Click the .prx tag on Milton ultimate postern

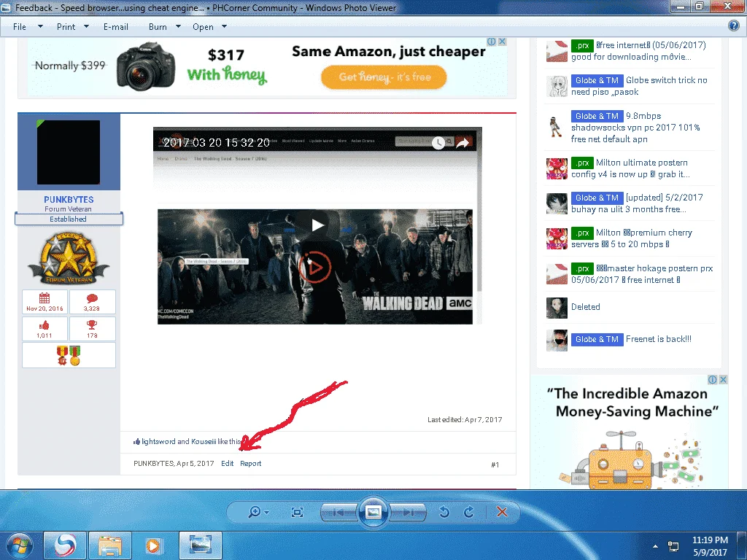(x=582, y=163)
